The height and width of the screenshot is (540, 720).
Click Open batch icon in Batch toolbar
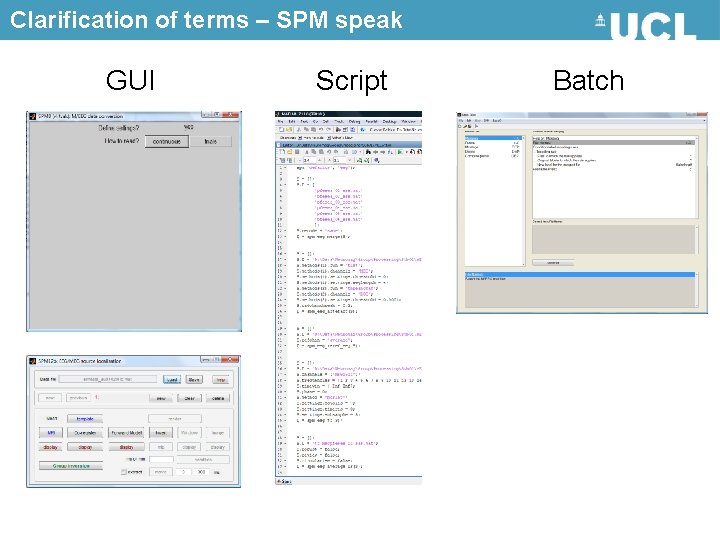(465, 126)
